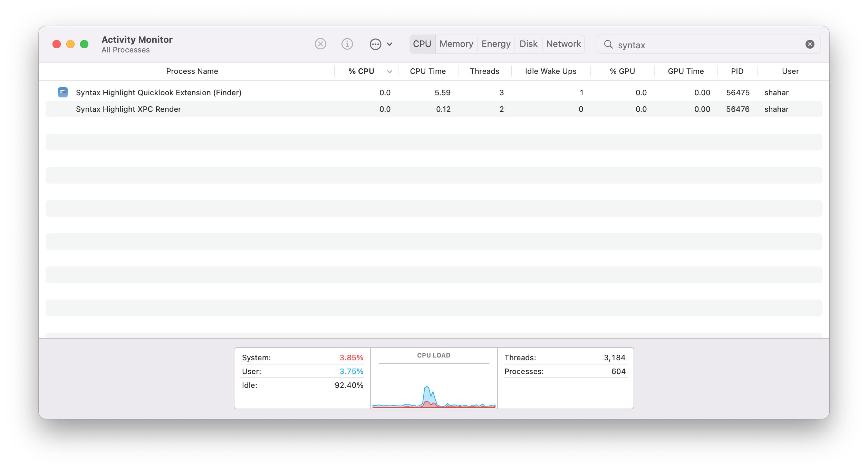Switch to the Memory tab
This screenshot has width=868, height=470.
click(x=456, y=44)
